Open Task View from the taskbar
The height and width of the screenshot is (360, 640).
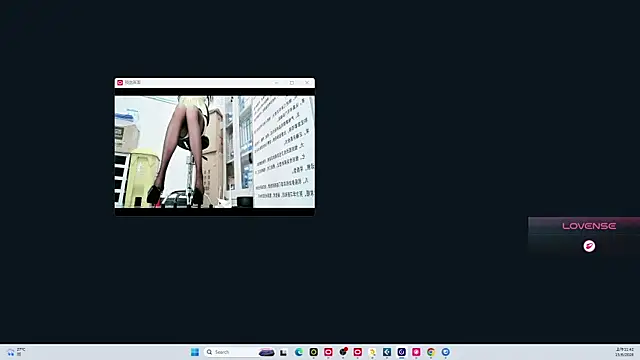coord(283,352)
